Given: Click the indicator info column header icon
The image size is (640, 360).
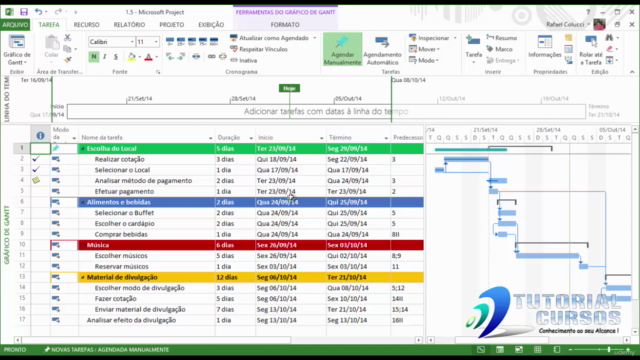Looking at the screenshot, I should pos(40,135).
